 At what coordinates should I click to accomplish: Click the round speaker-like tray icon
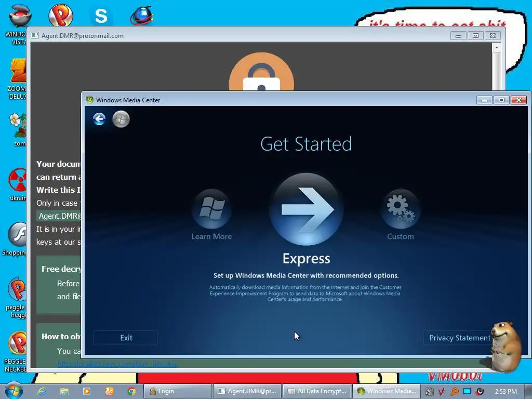coord(480,392)
